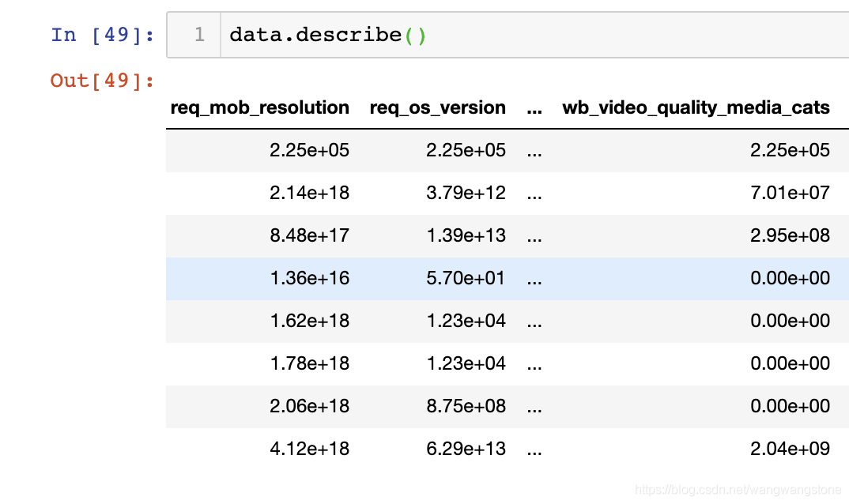
Task: Click the req_mob_resolution column header
Action: click(260, 108)
